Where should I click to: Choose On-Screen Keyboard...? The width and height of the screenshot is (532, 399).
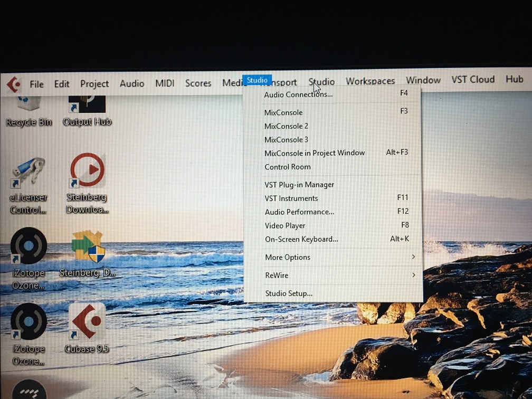coord(333,239)
